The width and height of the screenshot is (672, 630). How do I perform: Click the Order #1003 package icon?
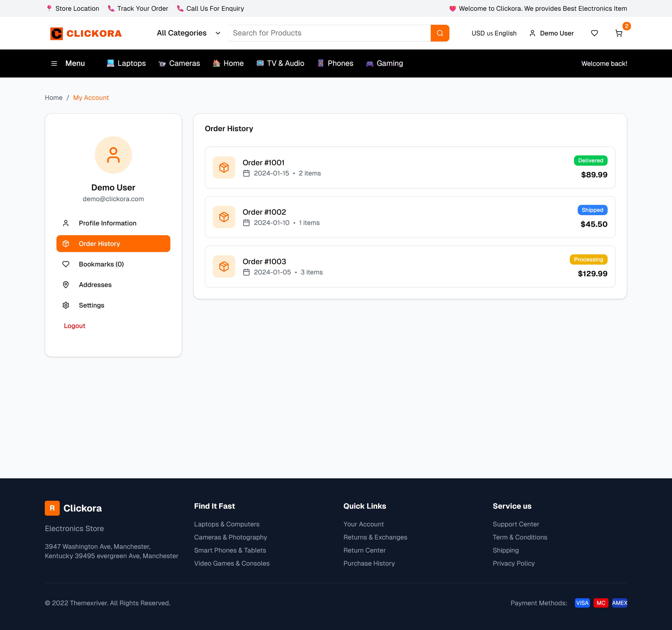click(x=224, y=266)
